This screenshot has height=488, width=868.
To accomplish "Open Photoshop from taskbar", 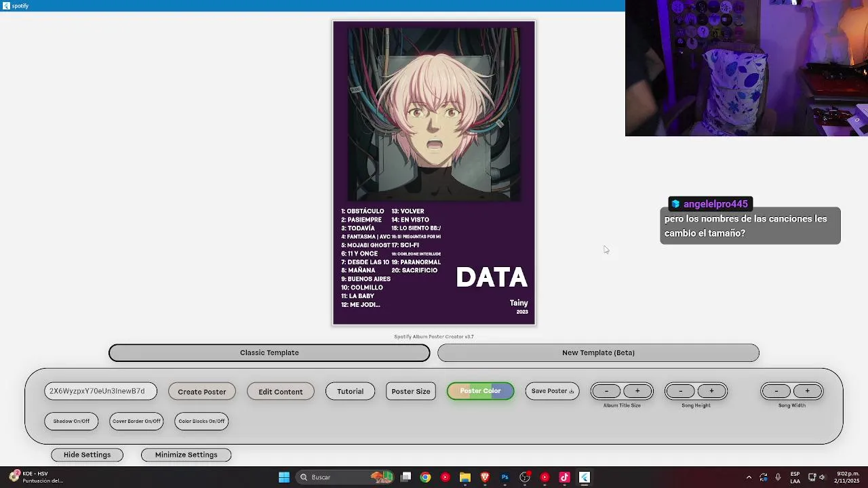I will click(x=505, y=477).
